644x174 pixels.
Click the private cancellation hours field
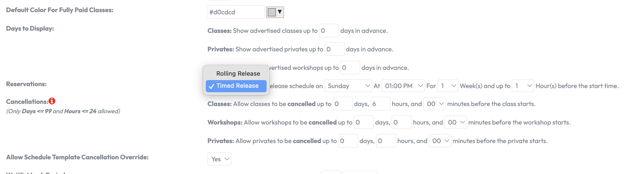click(x=386, y=141)
